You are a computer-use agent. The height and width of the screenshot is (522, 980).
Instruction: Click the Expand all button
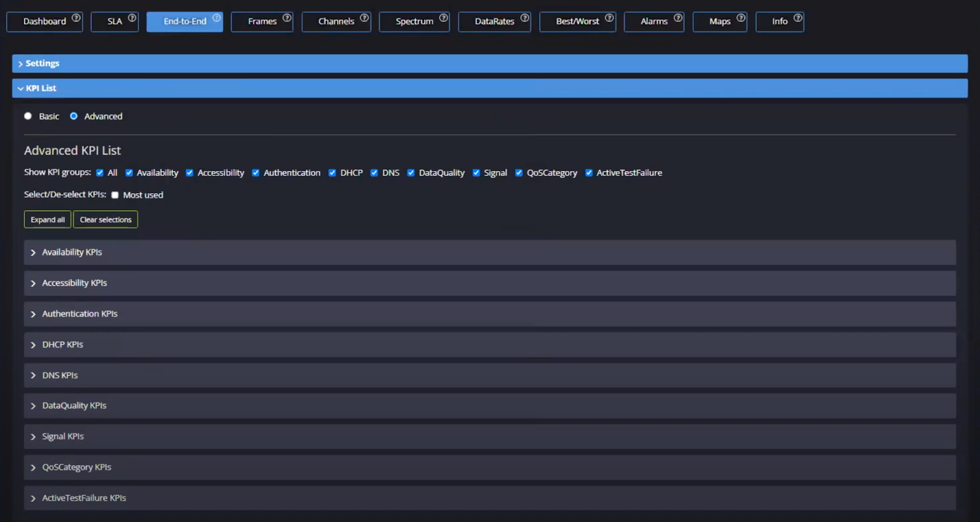coord(47,219)
